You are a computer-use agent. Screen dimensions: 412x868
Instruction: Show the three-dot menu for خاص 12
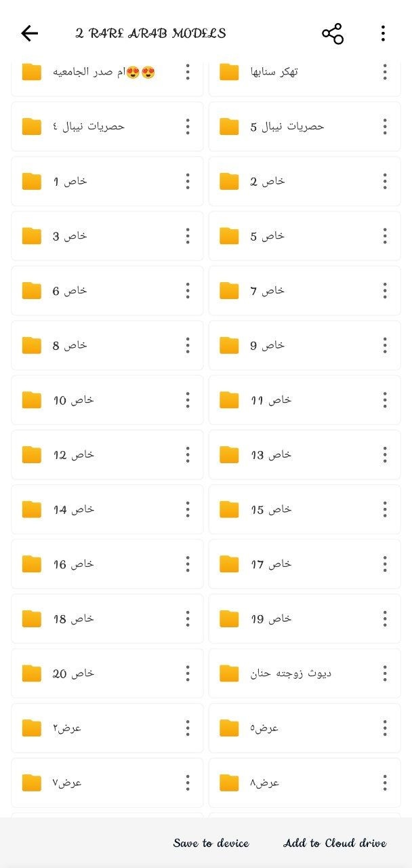pos(188,454)
